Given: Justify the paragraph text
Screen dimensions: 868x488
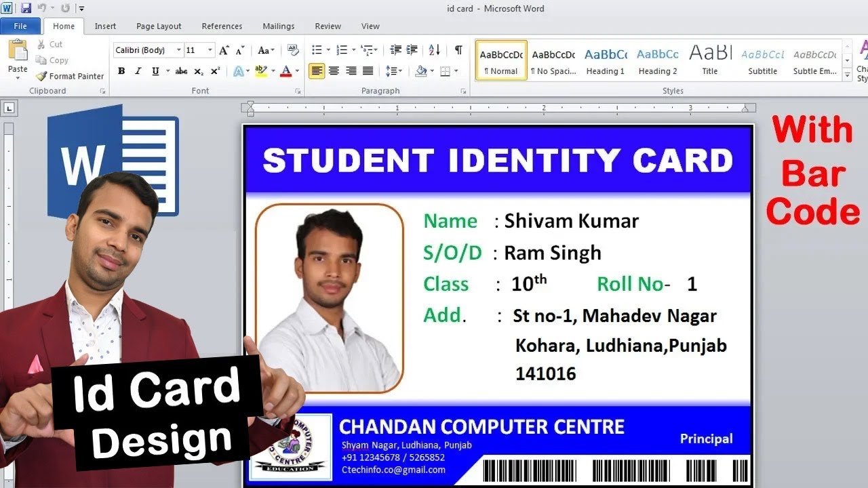Looking at the screenshot, I should (368, 70).
